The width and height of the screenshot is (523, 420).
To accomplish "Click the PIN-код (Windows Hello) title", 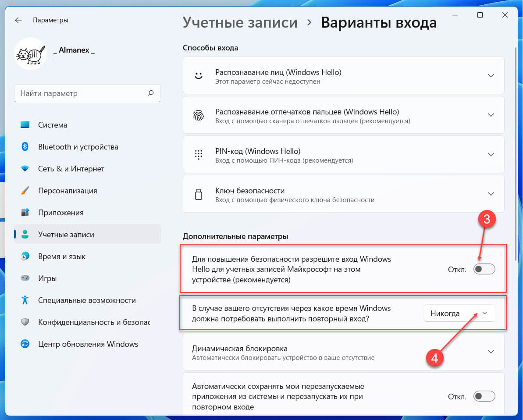I will [x=258, y=151].
